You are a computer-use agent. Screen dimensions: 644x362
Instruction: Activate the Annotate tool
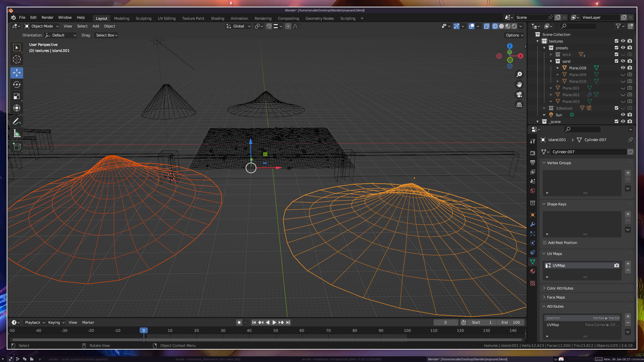pyautogui.click(x=17, y=122)
